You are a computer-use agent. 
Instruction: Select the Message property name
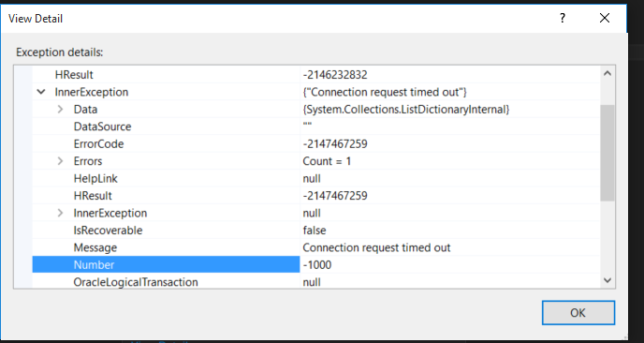pyautogui.click(x=95, y=247)
